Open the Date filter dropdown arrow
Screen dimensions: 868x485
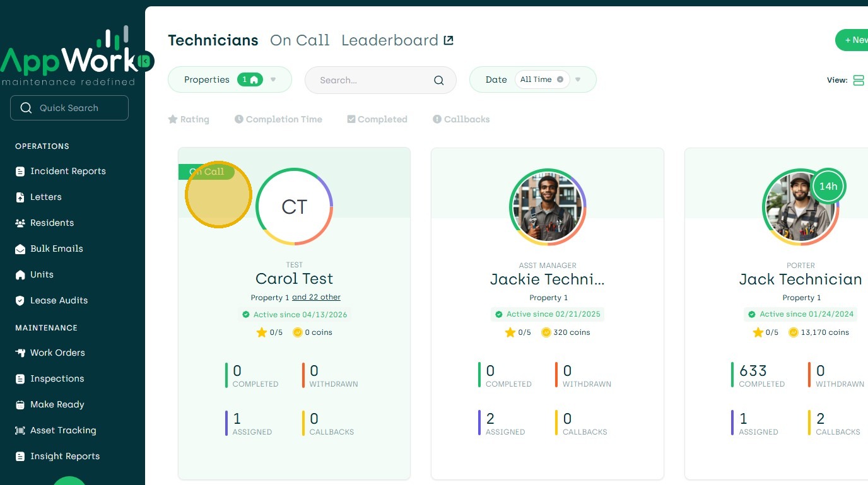(578, 79)
